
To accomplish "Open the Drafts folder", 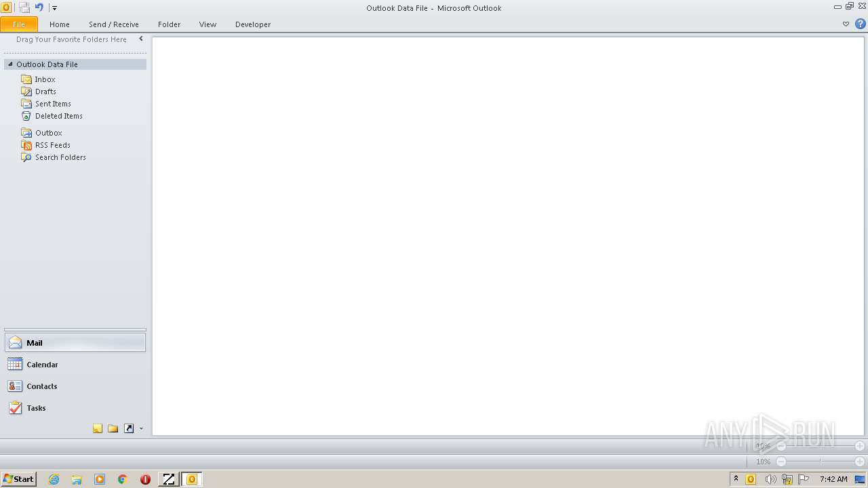I will [x=45, y=91].
